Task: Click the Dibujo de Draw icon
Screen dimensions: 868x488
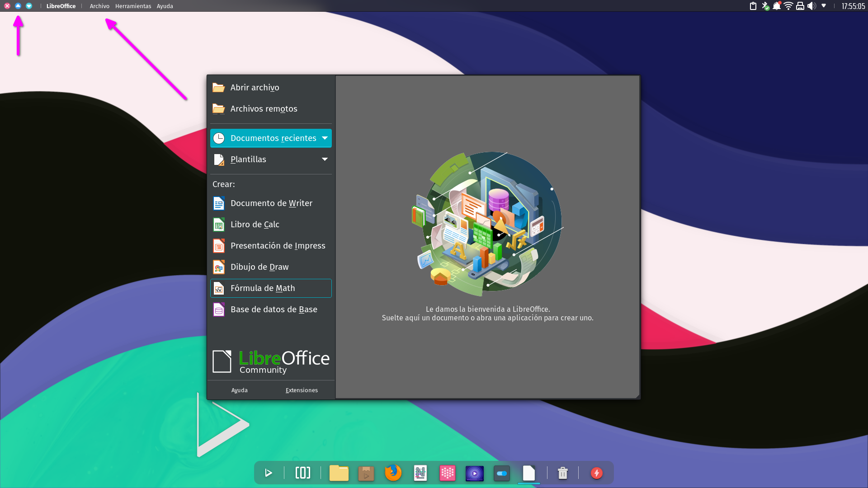Action: pos(219,267)
